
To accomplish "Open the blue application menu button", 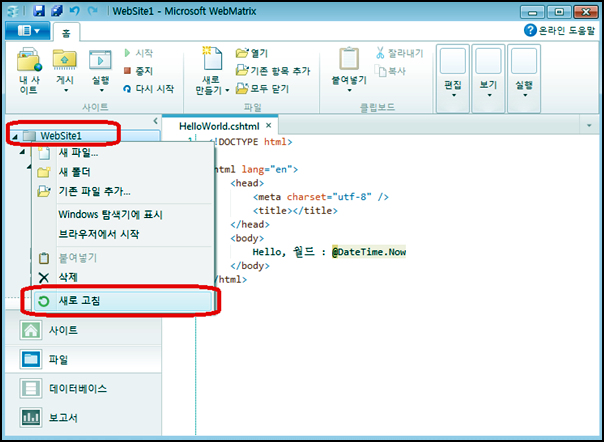I will coord(27,31).
